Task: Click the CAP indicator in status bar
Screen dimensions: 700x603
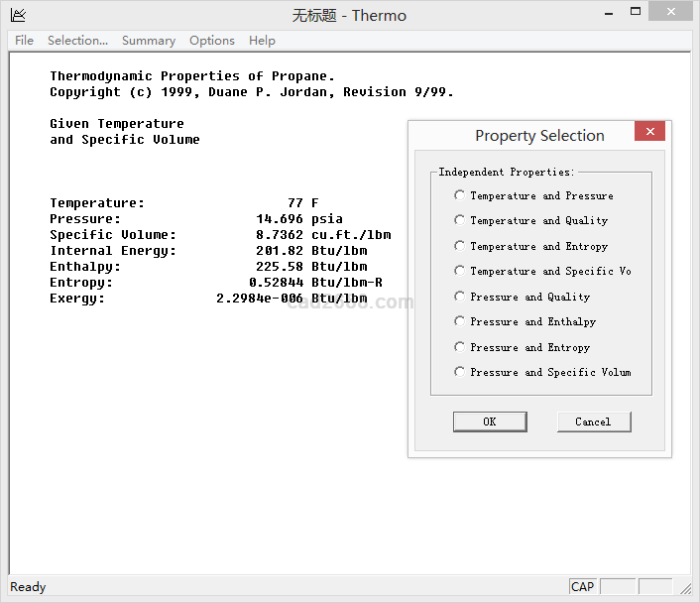Action: point(583,586)
